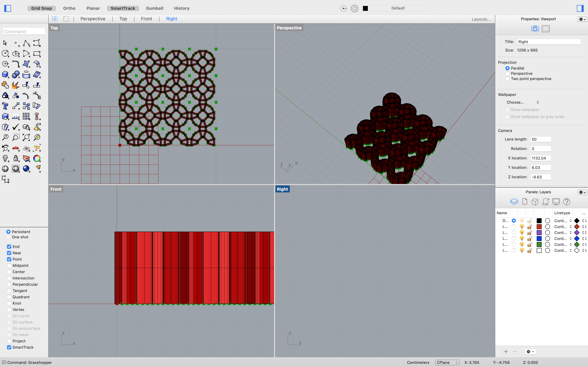Click the Rectangular Array tool

(26, 117)
